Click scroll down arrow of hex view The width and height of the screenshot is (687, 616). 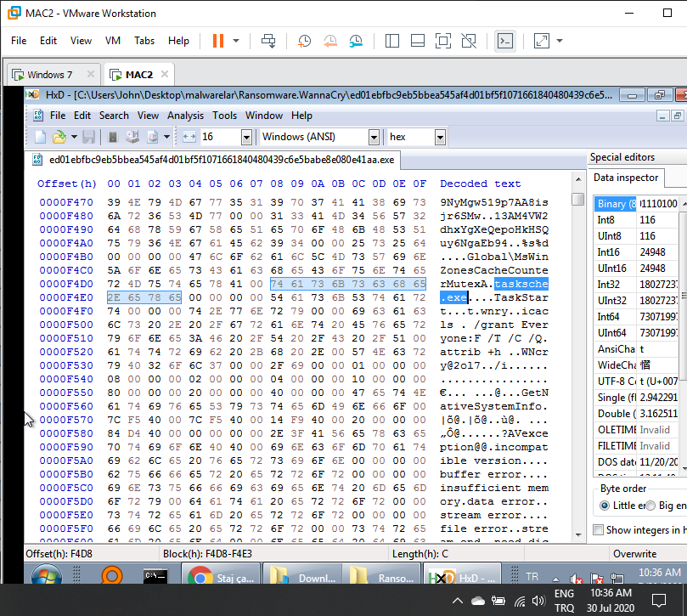coord(578,534)
